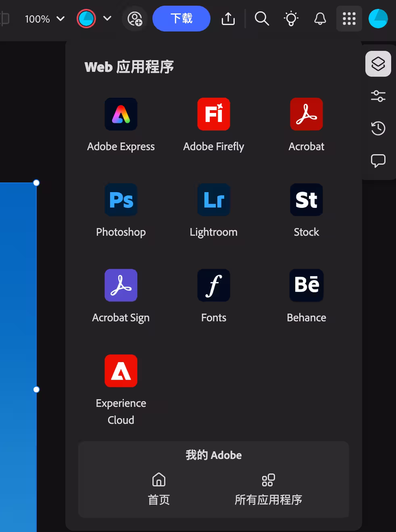Image resolution: width=396 pixels, height=532 pixels.
Task: Open the Adobe Fonts app
Action: [213, 285]
